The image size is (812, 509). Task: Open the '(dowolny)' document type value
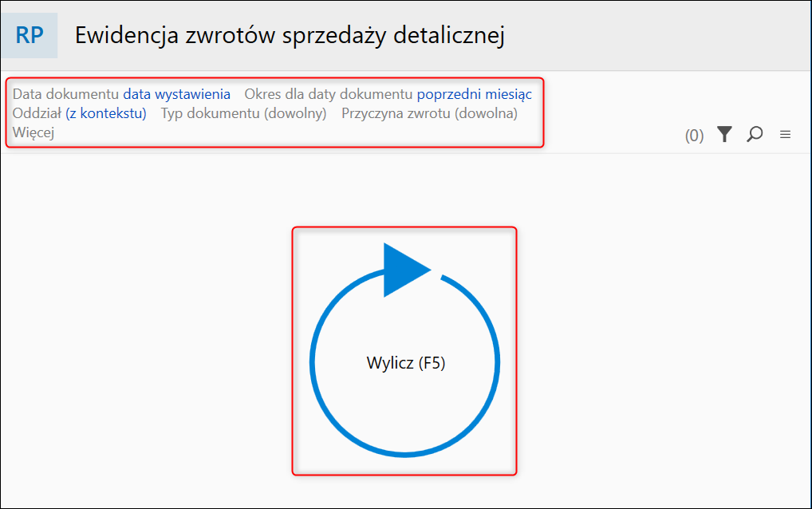pyautogui.click(x=295, y=113)
